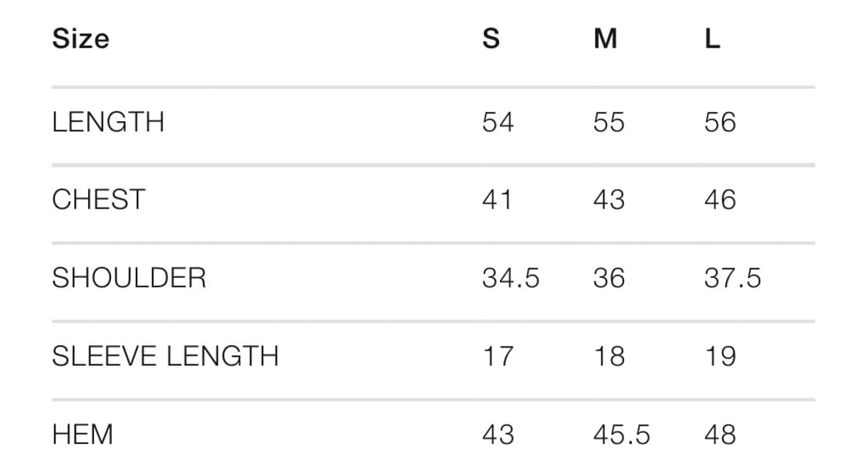Screen dimensions: 868x474
Task: Click the hem value 48 for L
Action: coord(720,434)
